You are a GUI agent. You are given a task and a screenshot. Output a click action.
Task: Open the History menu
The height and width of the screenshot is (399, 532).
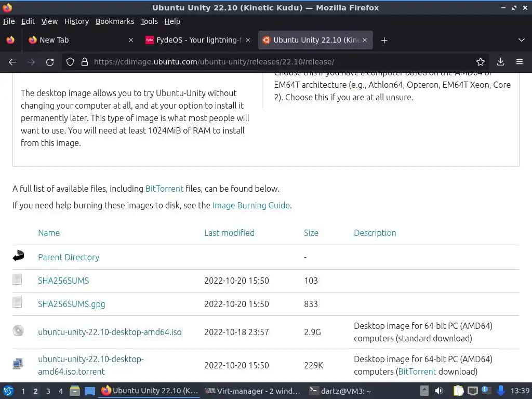pos(77,21)
